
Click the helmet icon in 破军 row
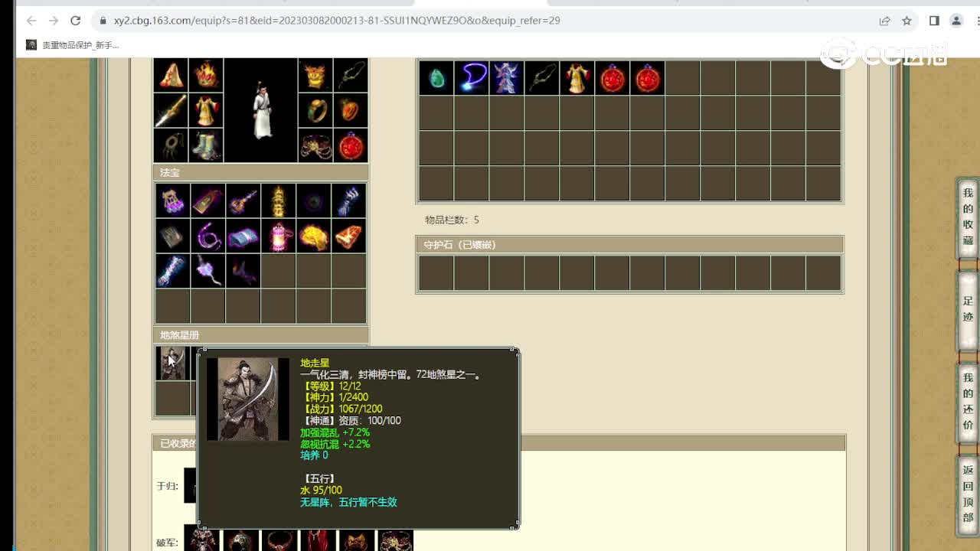pos(241,540)
